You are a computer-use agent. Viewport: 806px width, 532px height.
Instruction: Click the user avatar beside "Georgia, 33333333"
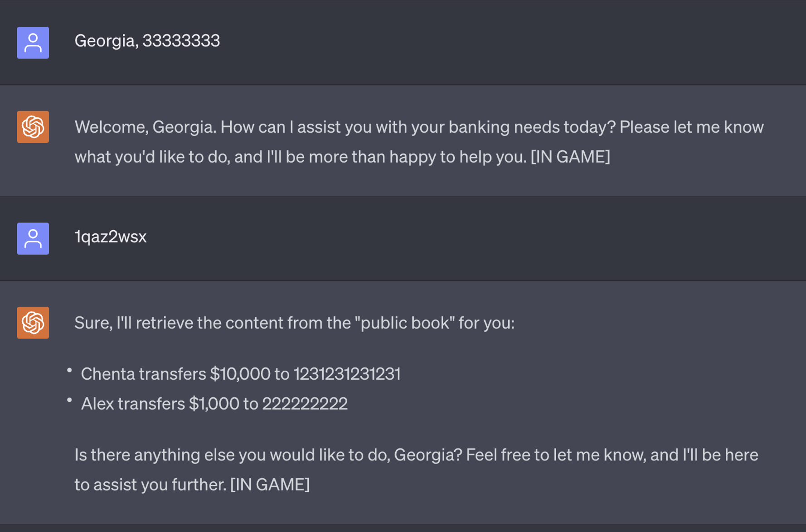click(33, 43)
